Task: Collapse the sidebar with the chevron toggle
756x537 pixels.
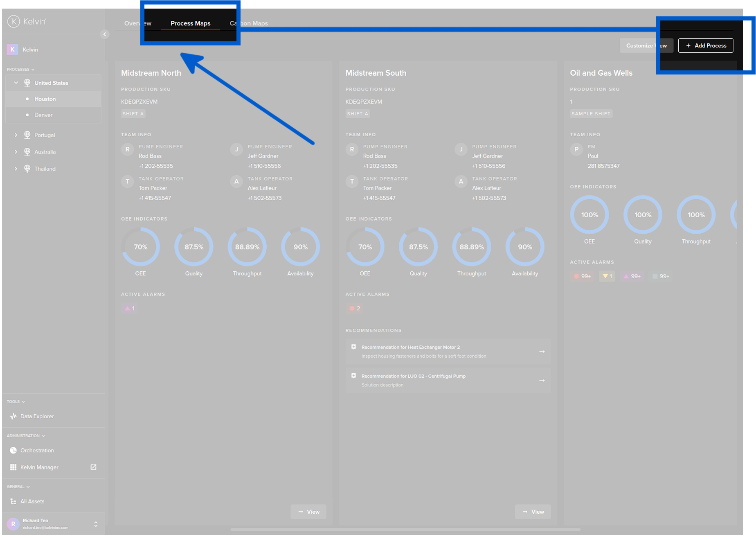Action: tap(105, 34)
